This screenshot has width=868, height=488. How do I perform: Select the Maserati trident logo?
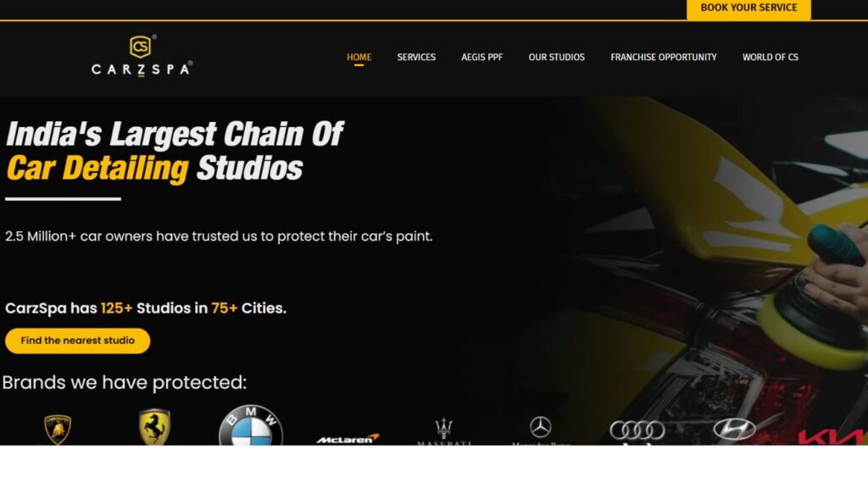[x=444, y=431]
